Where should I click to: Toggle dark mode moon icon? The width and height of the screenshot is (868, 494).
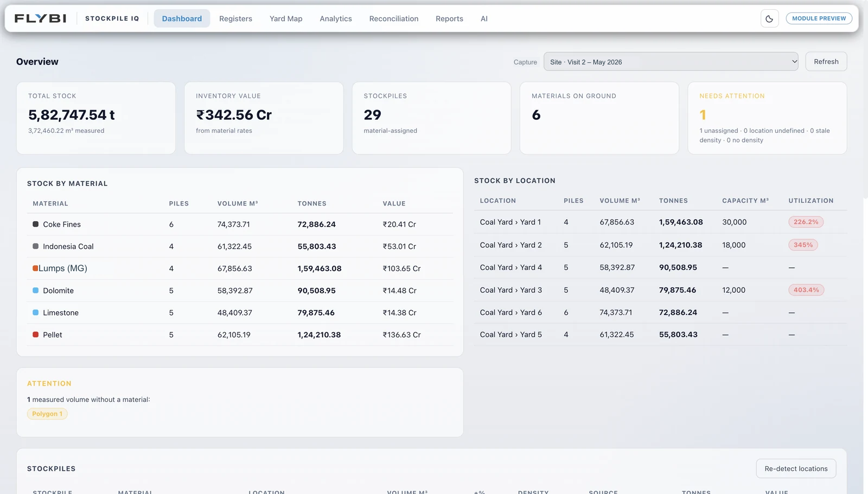tap(769, 18)
